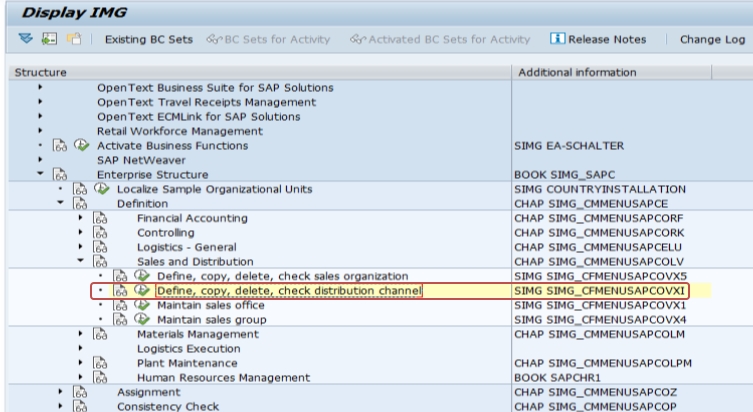The width and height of the screenshot is (753, 412).
Task: Click the third toolbar icon beside Existing BC Sets
Action: (x=74, y=38)
